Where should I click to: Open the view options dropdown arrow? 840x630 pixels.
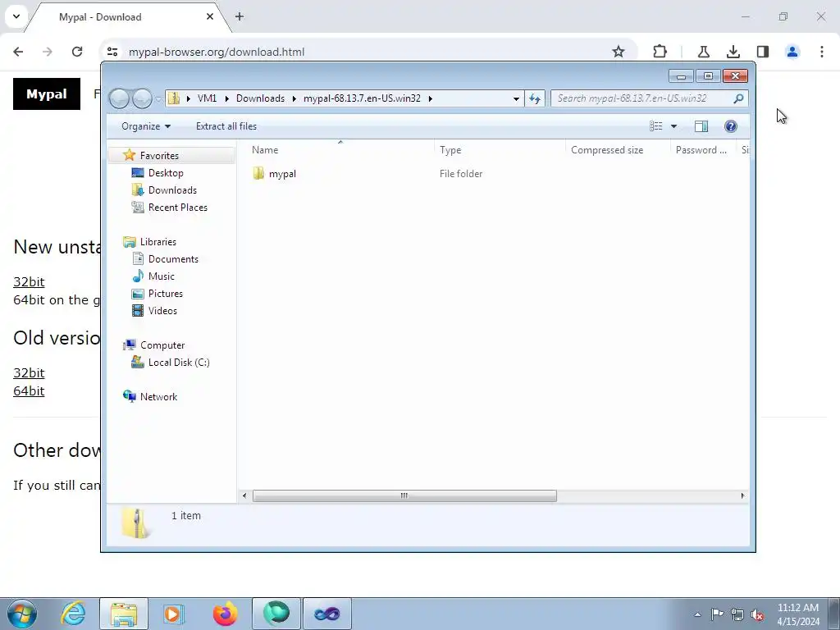[x=673, y=126]
